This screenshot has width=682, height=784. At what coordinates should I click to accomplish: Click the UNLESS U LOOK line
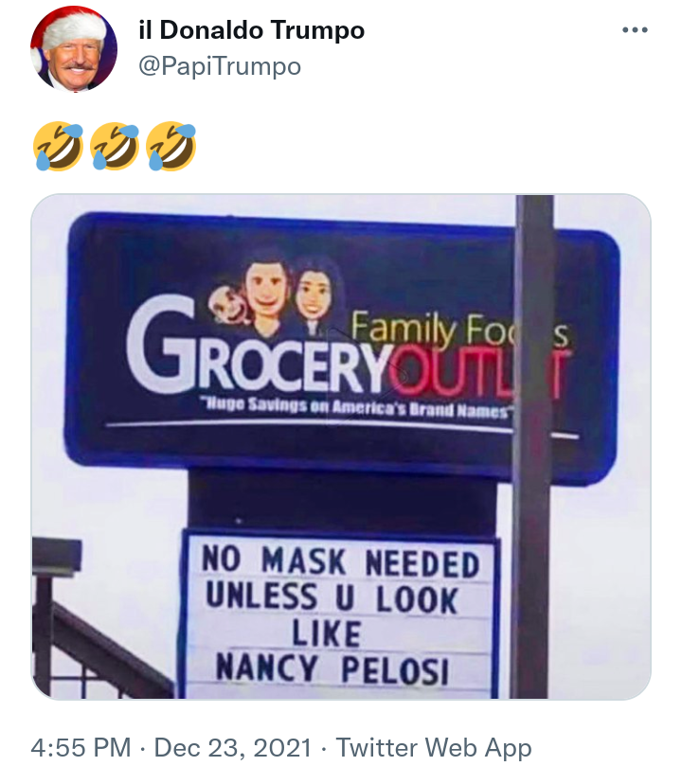(332, 597)
